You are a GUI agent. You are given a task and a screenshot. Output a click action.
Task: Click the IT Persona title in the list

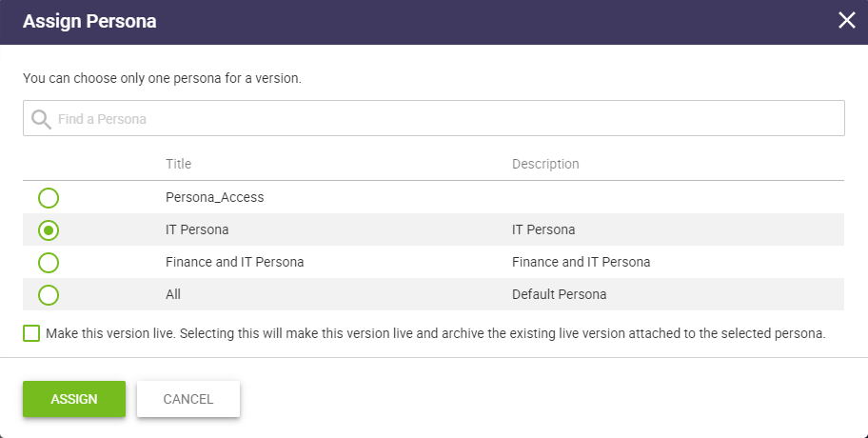tap(197, 230)
